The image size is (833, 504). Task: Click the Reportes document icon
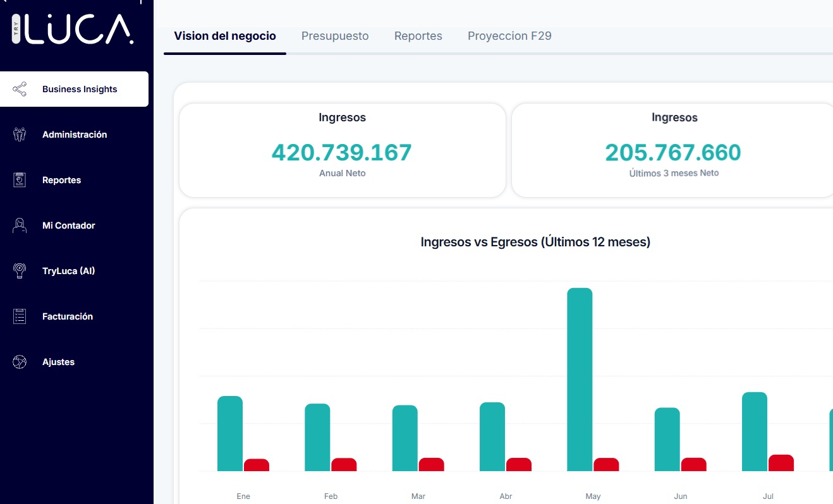click(20, 180)
